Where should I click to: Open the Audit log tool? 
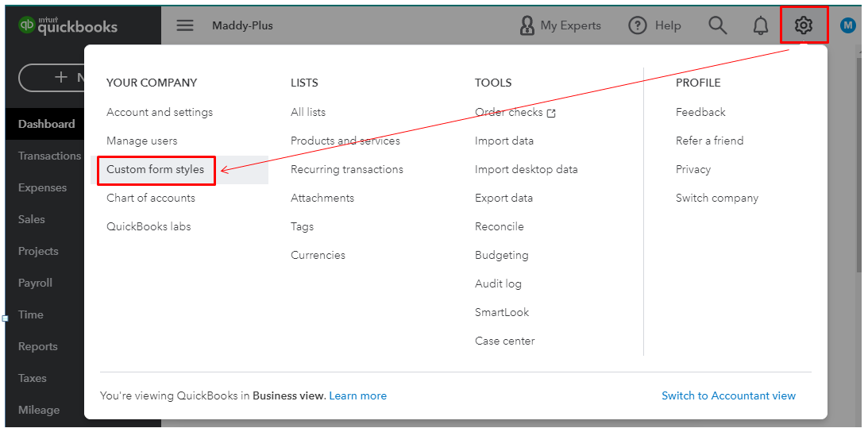click(498, 283)
